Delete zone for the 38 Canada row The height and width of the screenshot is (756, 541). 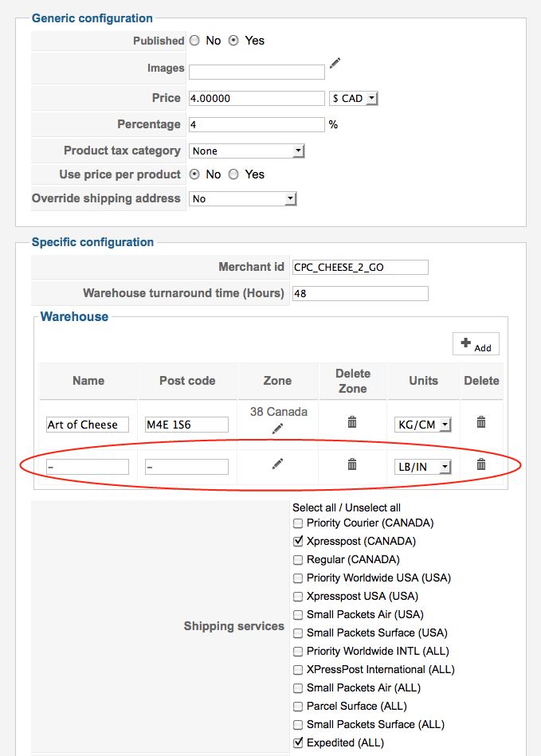click(352, 422)
